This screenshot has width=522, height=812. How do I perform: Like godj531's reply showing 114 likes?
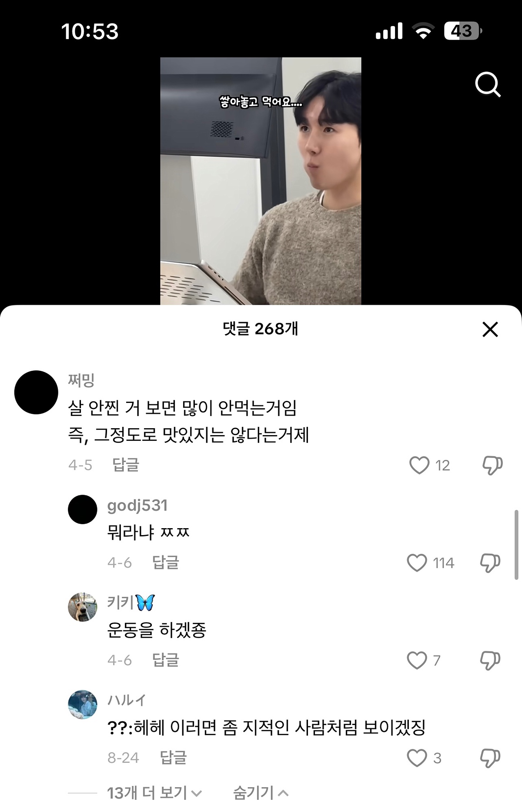(417, 563)
